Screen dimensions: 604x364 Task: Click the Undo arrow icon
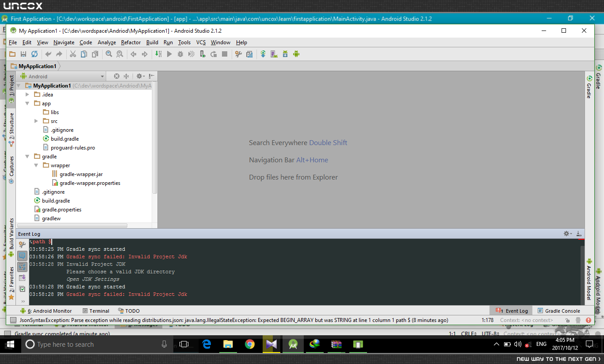(48, 54)
